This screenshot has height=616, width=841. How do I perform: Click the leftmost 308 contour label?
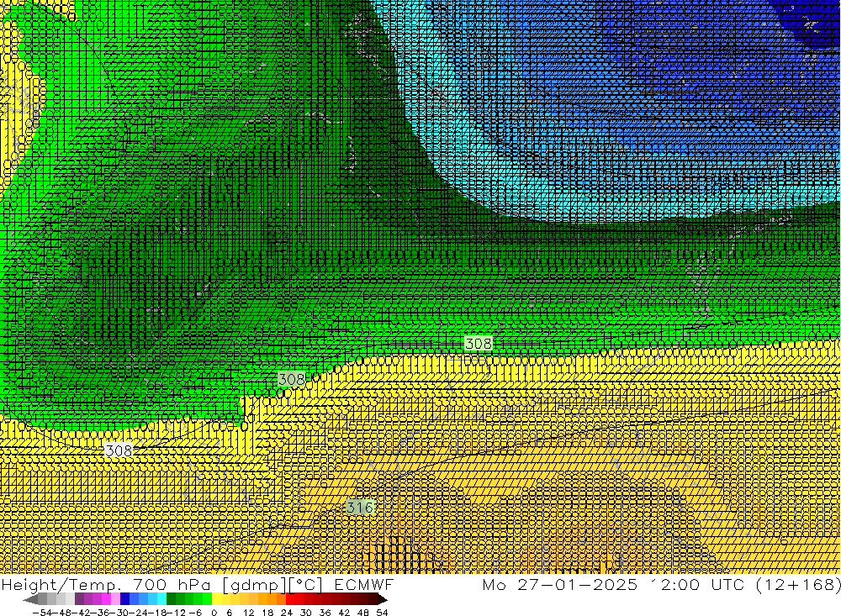[119, 450]
